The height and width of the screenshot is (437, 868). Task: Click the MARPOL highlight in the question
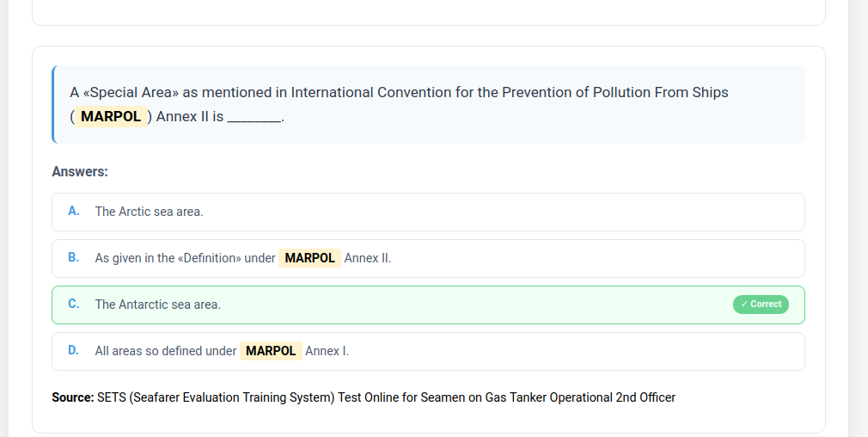[x=111, y=117]
